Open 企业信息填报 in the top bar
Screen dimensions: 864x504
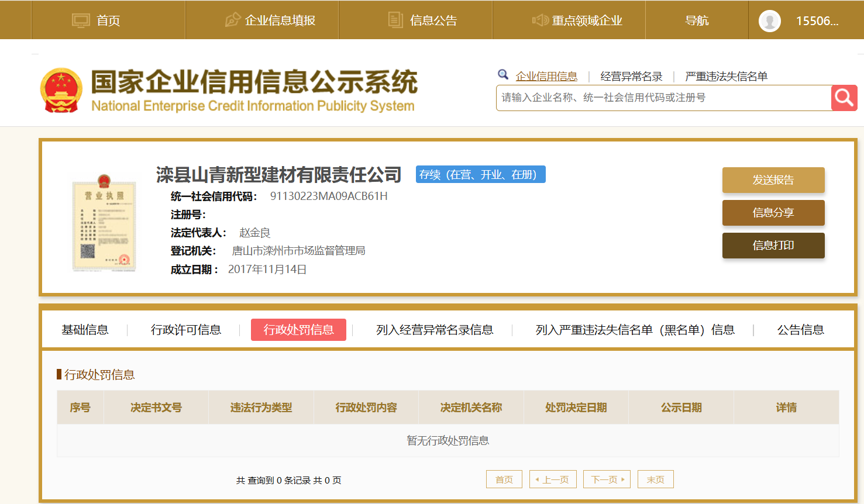tap(270, 20)
